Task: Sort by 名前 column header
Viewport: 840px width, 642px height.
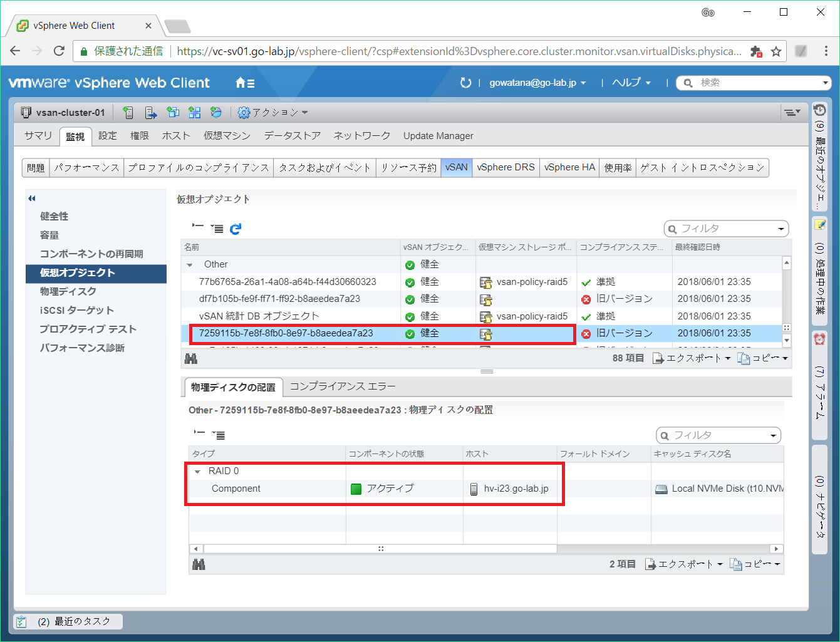Action: pyautogui.click(x=291, y=247)
